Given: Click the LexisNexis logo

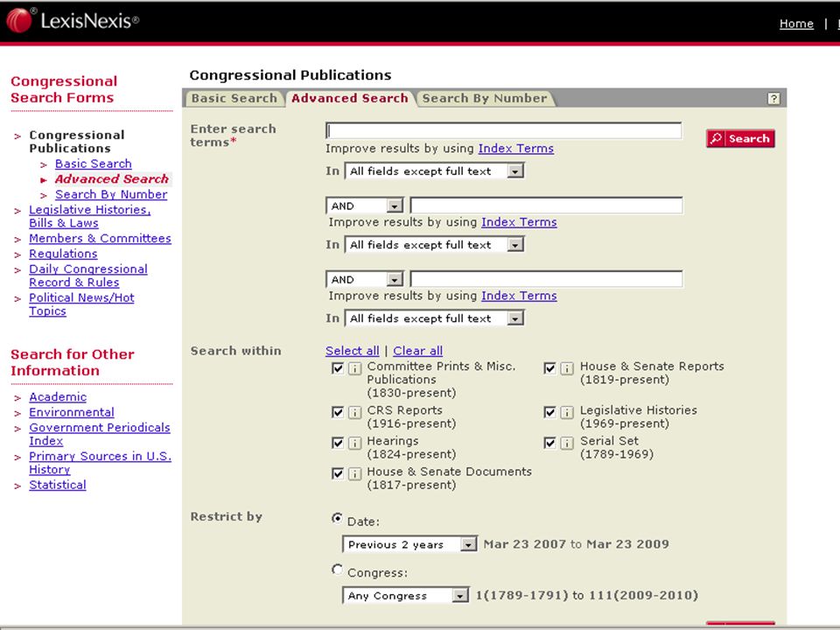Looking at the screenshot, I should [x=73, y=20].
